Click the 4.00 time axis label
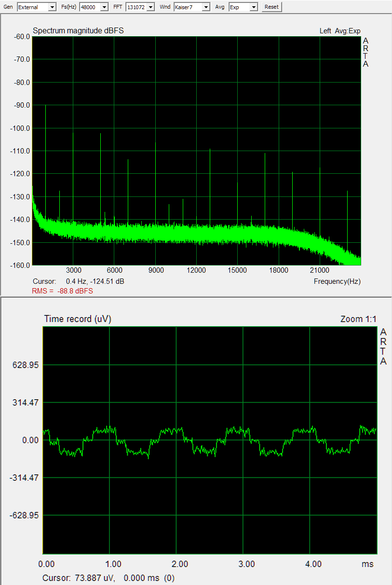The height and width of the screenshot is (585, 392). [x=313, y=564]
